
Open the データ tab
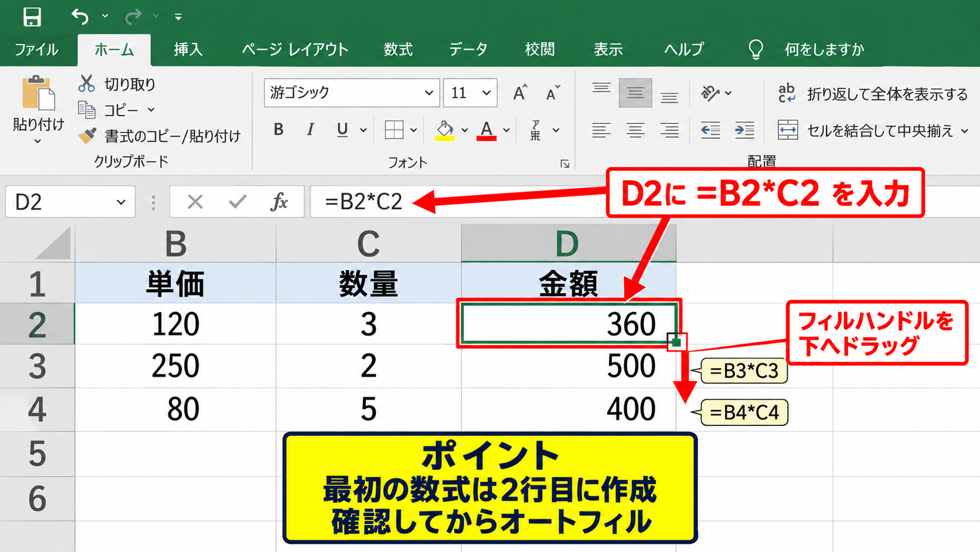point(468,49)
